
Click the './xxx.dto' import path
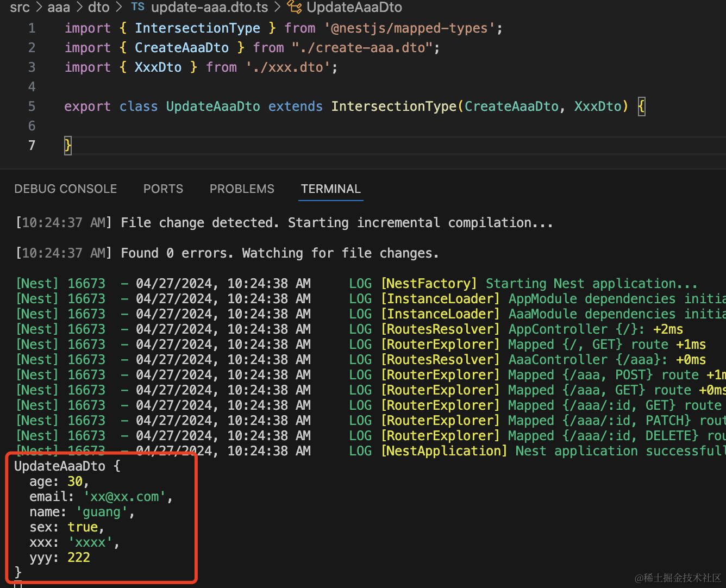coord(287,67)
